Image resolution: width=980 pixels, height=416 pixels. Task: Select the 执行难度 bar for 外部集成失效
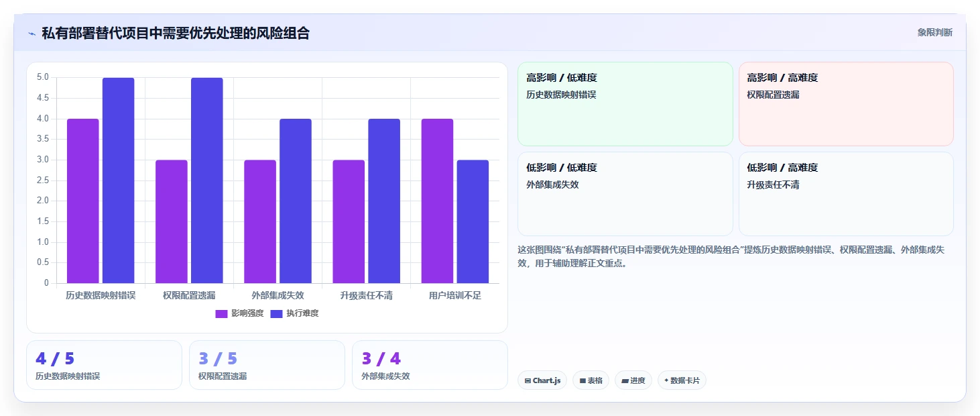click(x=296, y=201)
